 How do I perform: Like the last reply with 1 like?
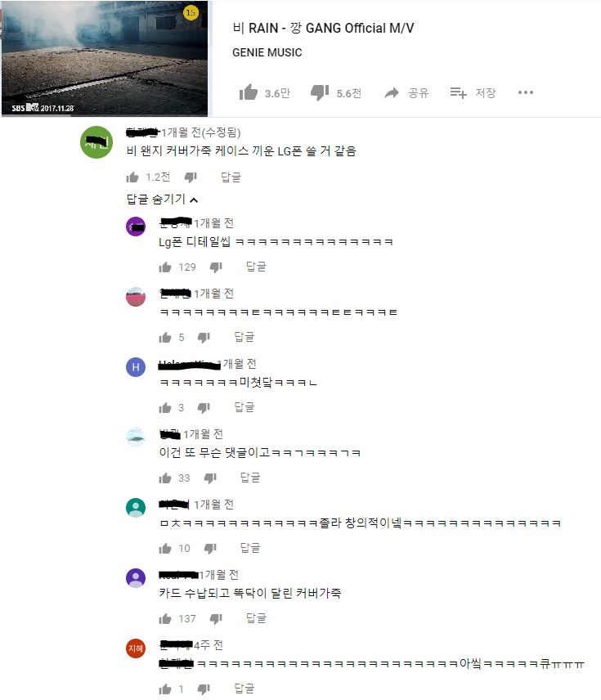165,689
